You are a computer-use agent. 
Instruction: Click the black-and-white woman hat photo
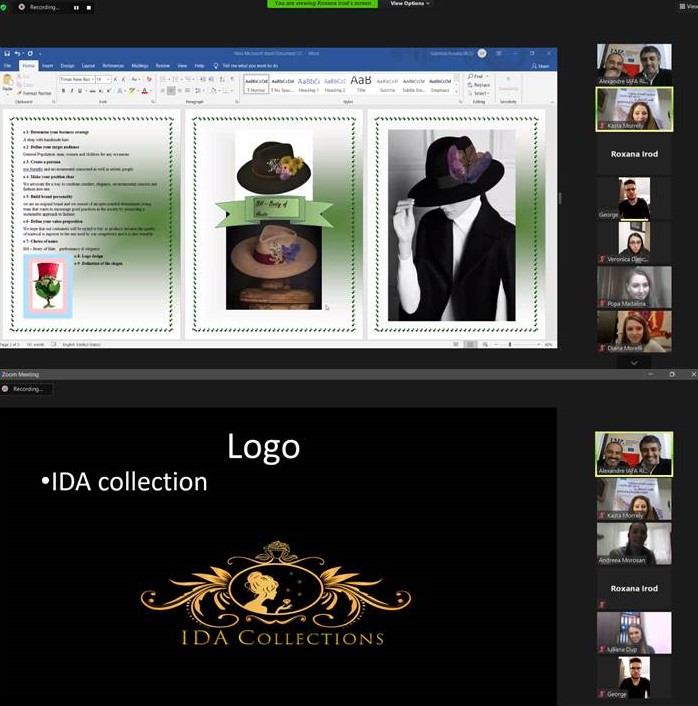[x=452, y=225]
